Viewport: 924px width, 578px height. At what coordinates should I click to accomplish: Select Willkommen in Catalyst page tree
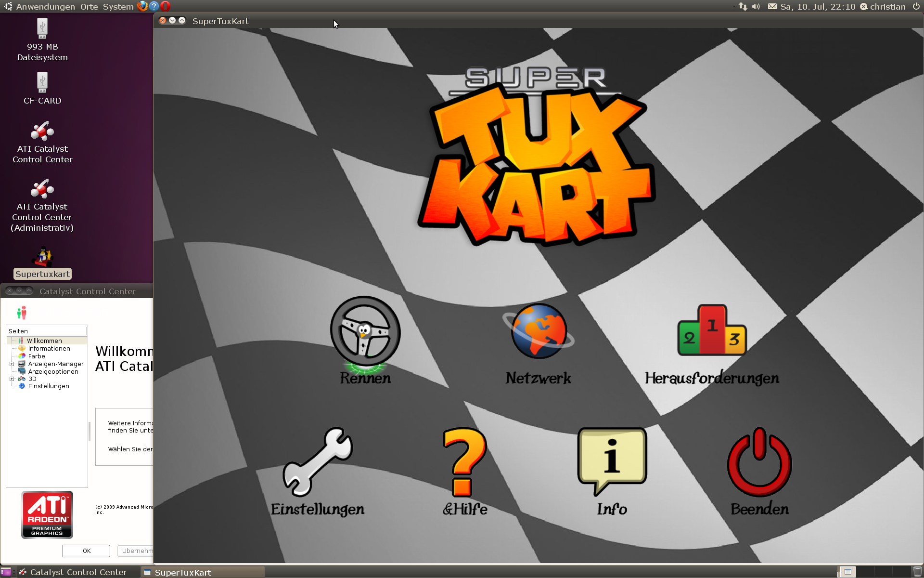tap(44, 341)
